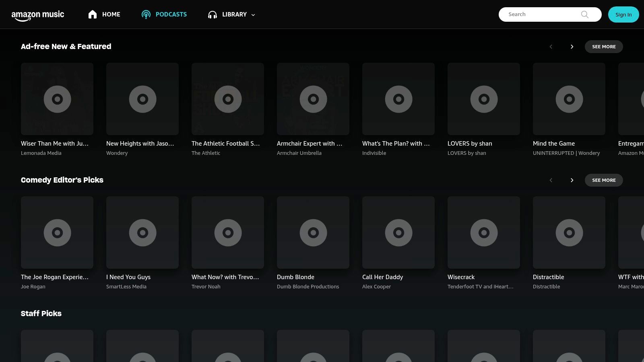Screen dimensions: 644x362
Task: Click the Sign In button
Action: point(623,14)
